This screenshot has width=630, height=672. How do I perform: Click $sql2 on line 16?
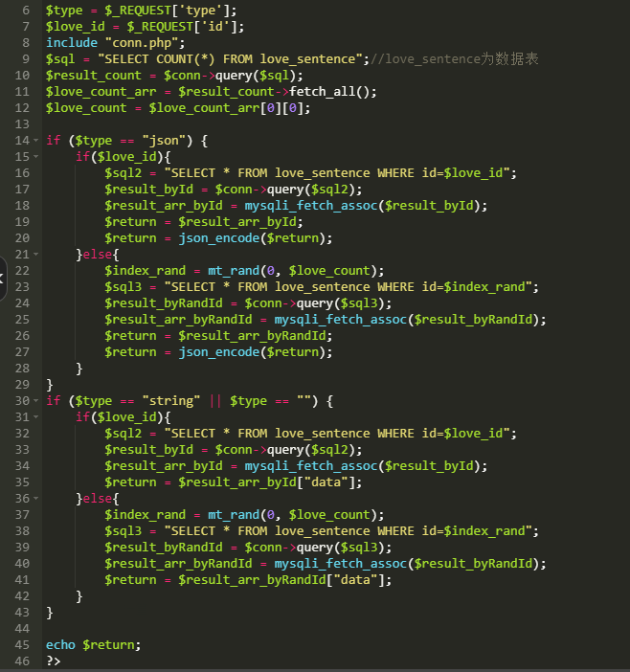click(123, 173)
